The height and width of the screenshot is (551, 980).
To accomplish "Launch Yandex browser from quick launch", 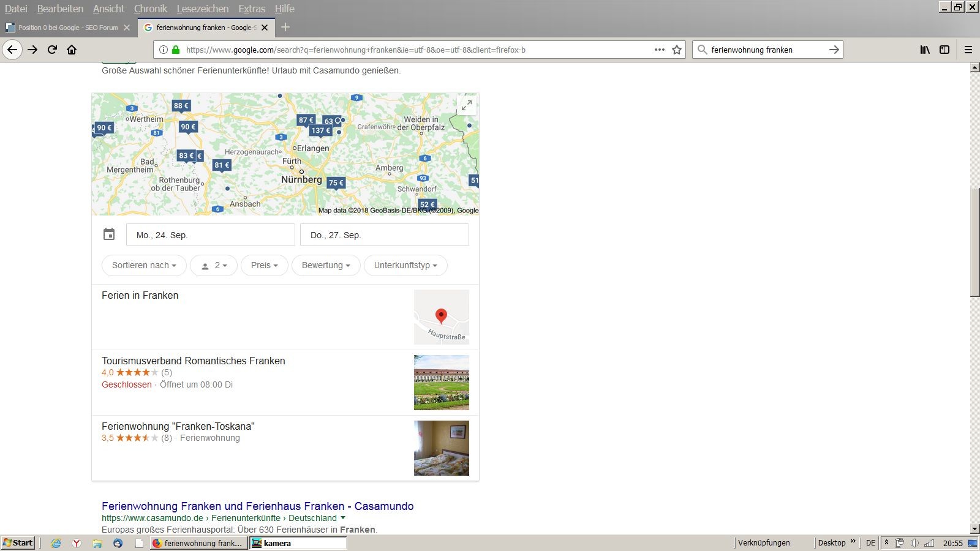I will 76,543.
